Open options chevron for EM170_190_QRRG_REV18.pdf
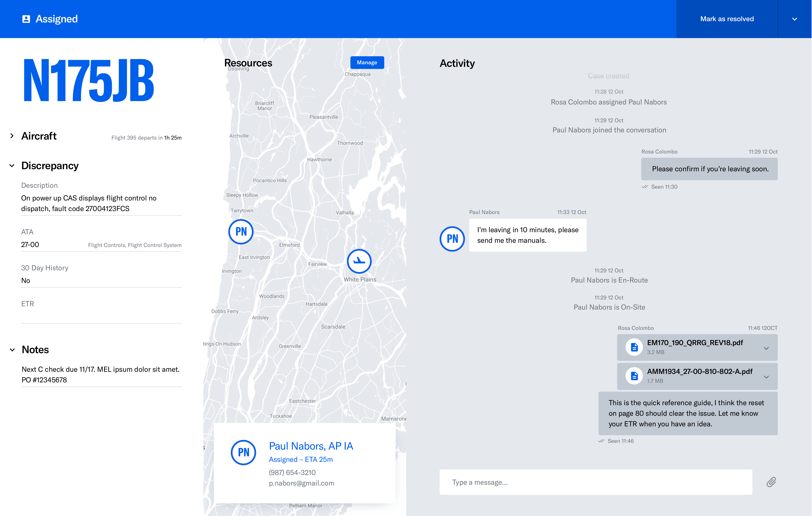This screenshot has width=812, height=516. coord(766,348)
